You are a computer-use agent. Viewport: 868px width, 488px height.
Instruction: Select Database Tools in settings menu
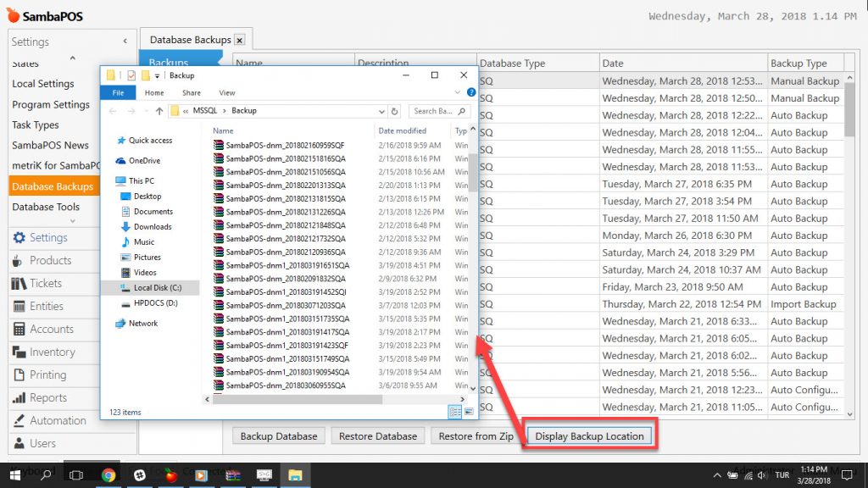coord(46,207)
